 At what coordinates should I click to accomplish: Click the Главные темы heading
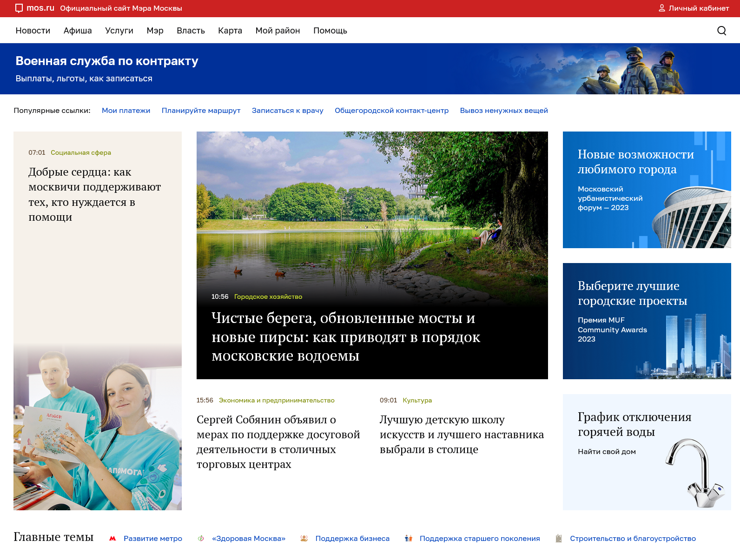click(53, 537)
